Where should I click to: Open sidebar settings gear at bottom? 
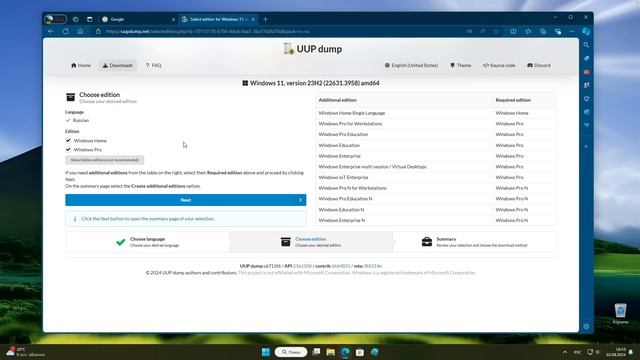click(586, 326)
